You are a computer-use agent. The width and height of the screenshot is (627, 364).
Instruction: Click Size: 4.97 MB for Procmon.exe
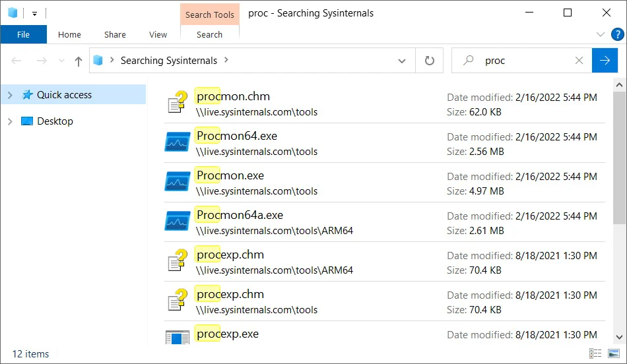(475, 191)
